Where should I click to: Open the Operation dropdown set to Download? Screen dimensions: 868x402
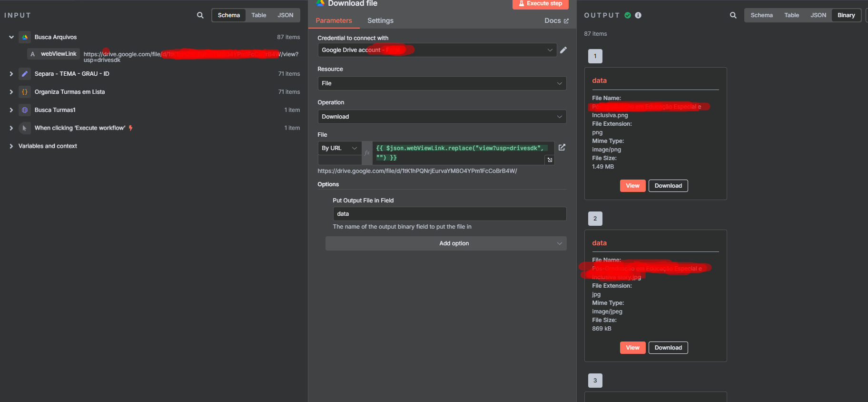click(x=442, y=117)
